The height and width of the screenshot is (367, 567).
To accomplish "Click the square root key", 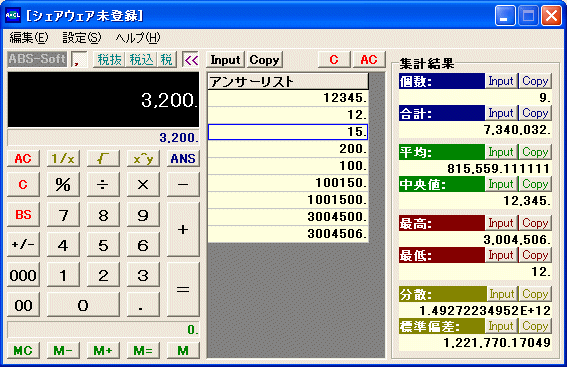I will pos(103,159).
